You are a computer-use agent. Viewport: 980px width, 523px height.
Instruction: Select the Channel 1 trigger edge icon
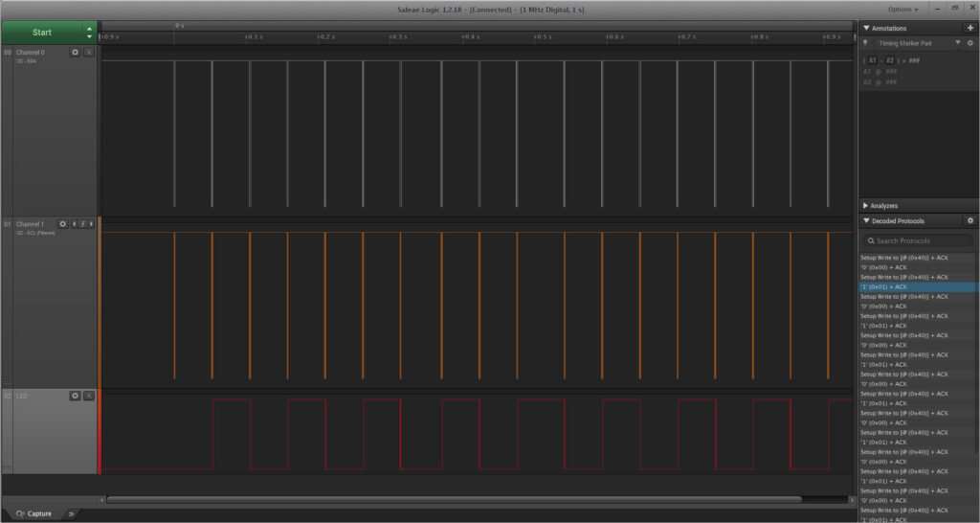click(82, 224)
